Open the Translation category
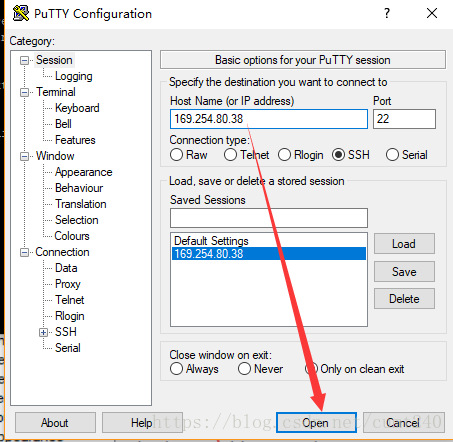The width and height of the screenshot is (453, 442). 81,204
